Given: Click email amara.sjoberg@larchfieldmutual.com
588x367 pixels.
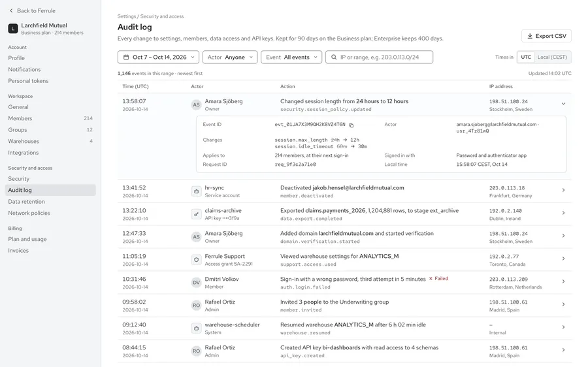Looking at the screenshot, I should [496, 124].
